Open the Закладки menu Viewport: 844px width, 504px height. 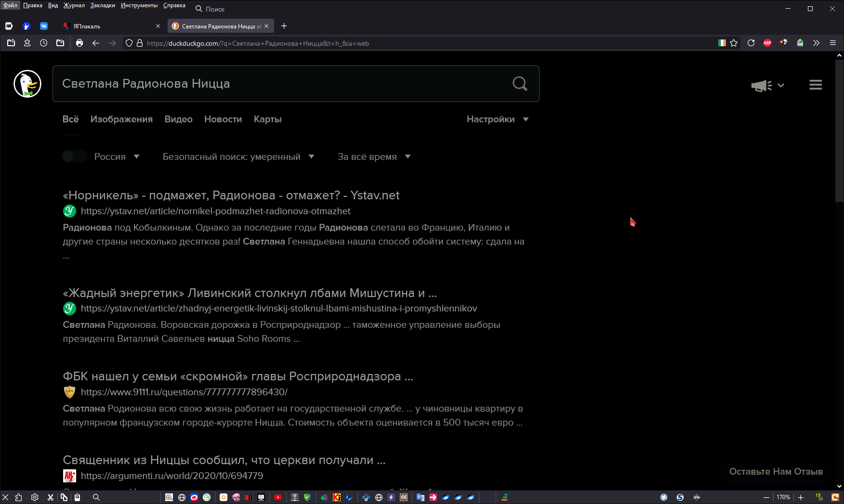point(103,5)
